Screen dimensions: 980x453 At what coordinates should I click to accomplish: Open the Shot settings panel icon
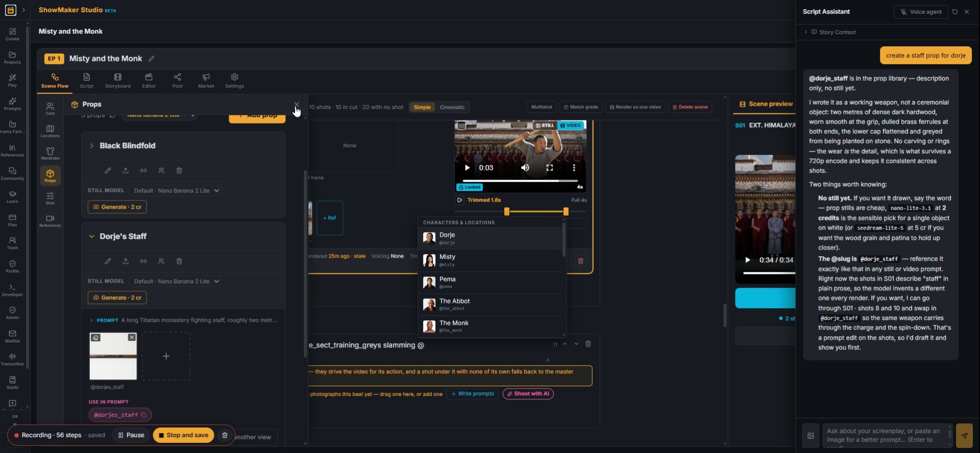[50, 198]
